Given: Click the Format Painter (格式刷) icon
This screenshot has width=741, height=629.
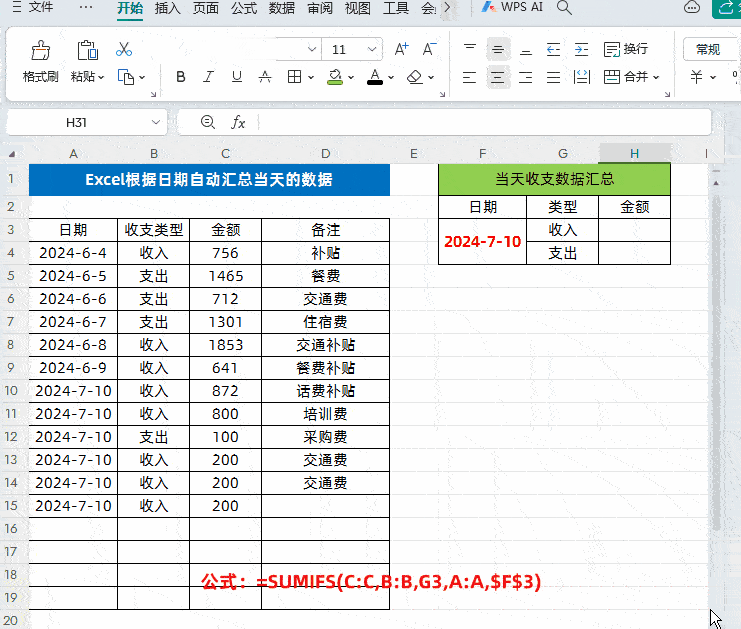Looking at the screenshot, I should coord(41,50).
